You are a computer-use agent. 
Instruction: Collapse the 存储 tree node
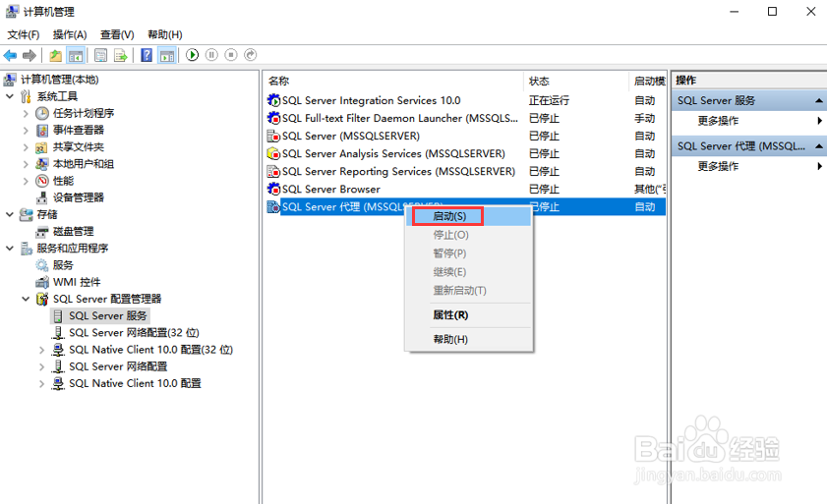point(10,214)
